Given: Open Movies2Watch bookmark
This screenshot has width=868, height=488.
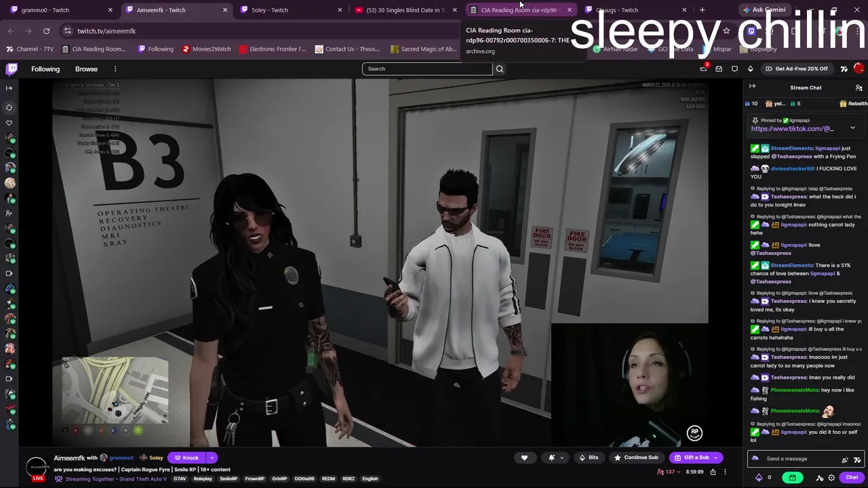Looking at the screenshot, I should point(206,49).
